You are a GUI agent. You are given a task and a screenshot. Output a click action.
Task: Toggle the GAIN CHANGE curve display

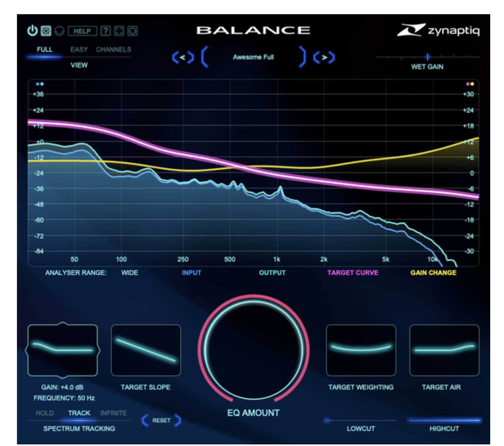[433, 273]
